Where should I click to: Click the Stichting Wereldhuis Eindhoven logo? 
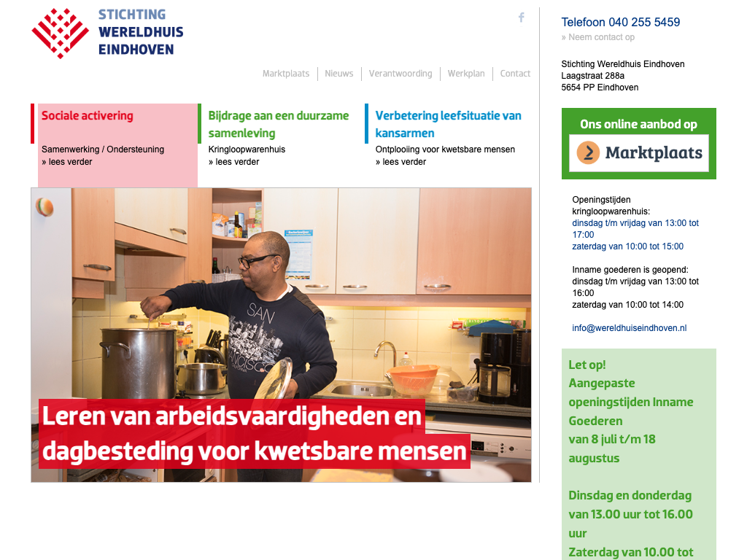pyautogui.click(x=108, y=33)
